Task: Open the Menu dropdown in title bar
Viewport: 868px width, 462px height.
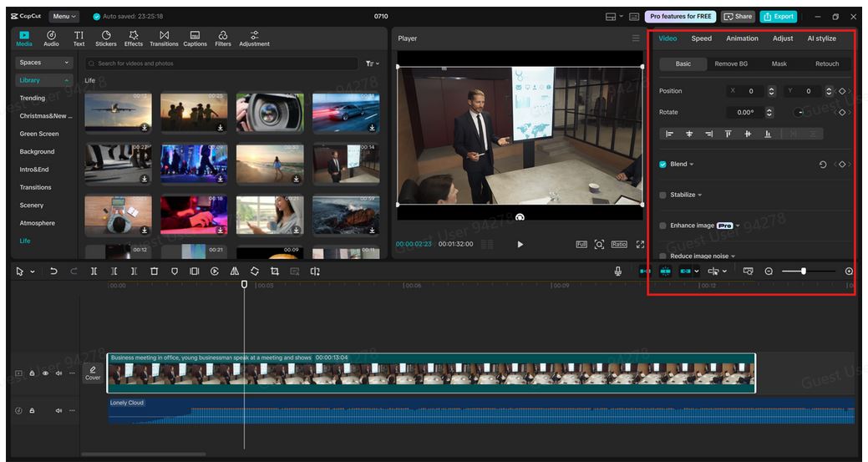Action: [x=63, y=16]
